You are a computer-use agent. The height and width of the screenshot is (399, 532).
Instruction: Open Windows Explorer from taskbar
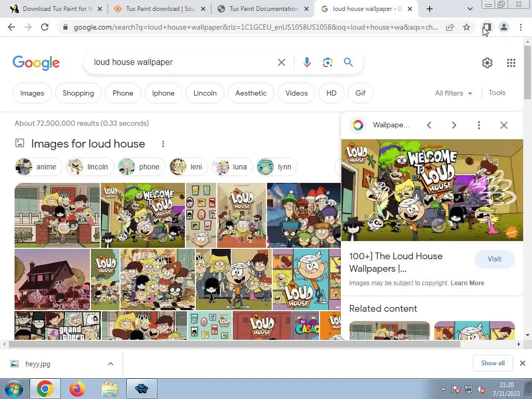point(110,389)
